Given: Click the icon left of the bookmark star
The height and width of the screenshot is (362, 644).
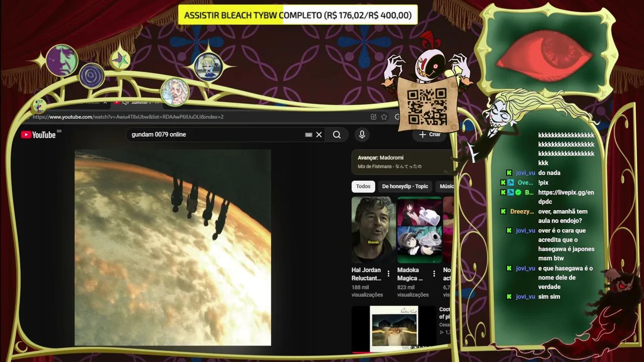Looking at the screenshot, I should point(373,117).
